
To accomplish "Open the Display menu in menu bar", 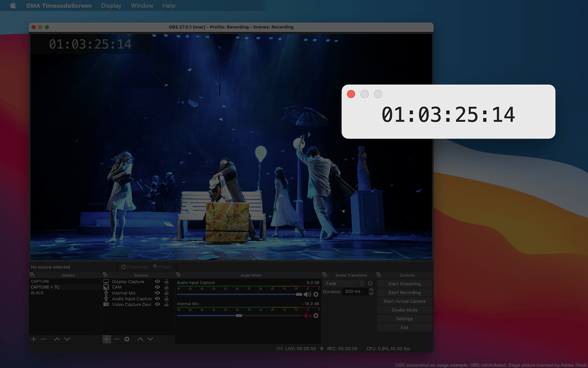I will coord(111,6).
